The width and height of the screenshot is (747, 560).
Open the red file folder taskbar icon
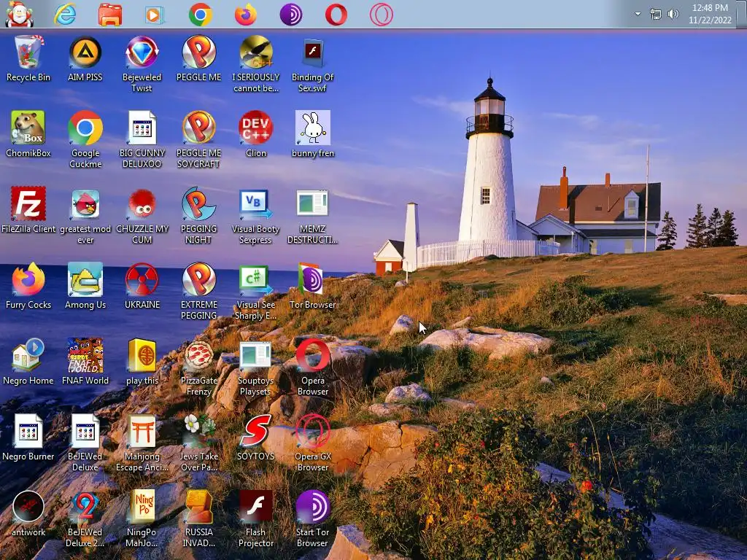click(x=110, y=15)
